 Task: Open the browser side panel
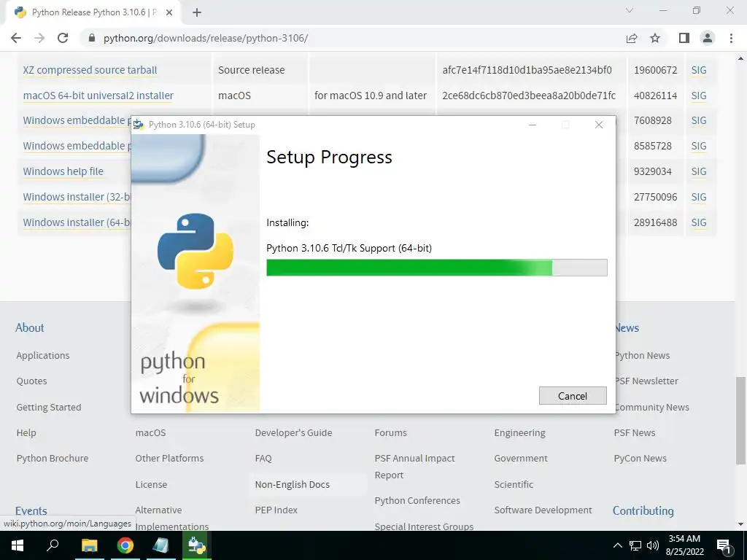684,38
